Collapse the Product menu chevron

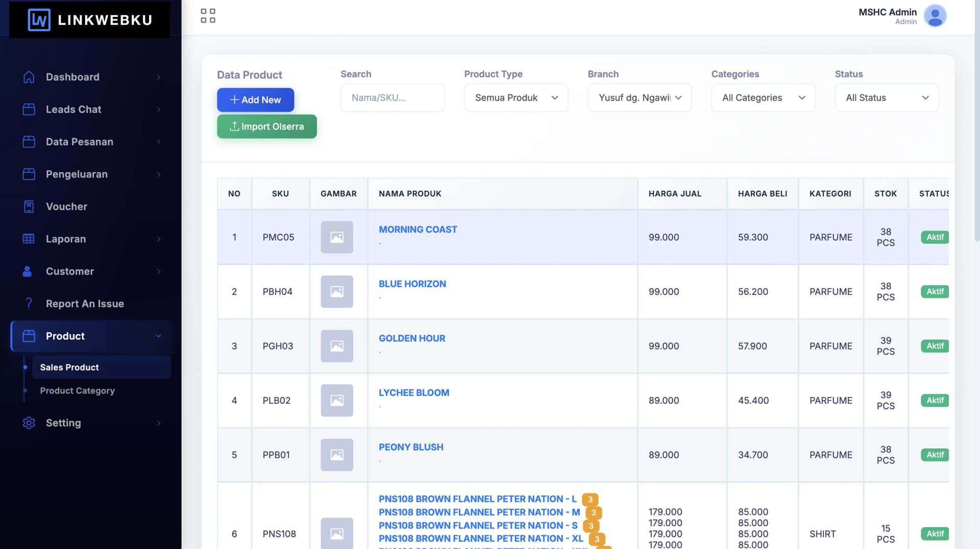click(159, 336)
